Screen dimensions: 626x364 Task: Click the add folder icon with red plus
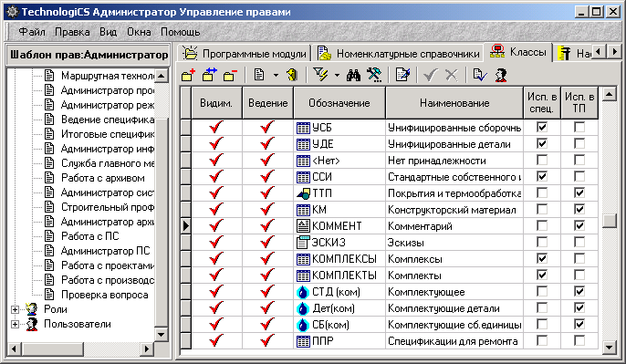[188, 75]
